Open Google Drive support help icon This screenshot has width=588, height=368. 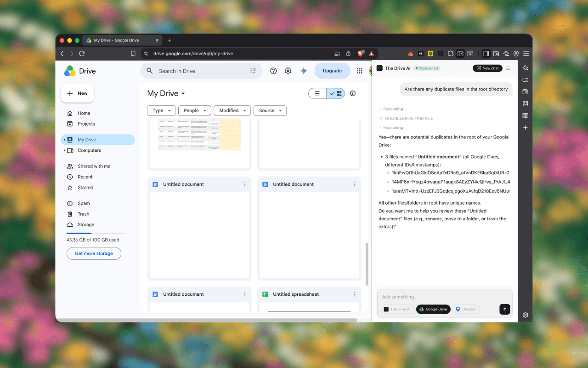point(273,71)
